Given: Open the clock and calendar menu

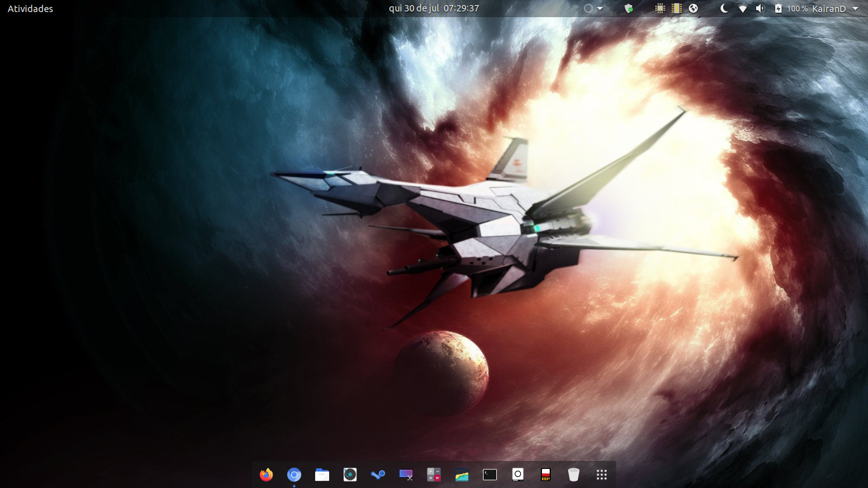Looking at the screenshot, I should [434, 9].
